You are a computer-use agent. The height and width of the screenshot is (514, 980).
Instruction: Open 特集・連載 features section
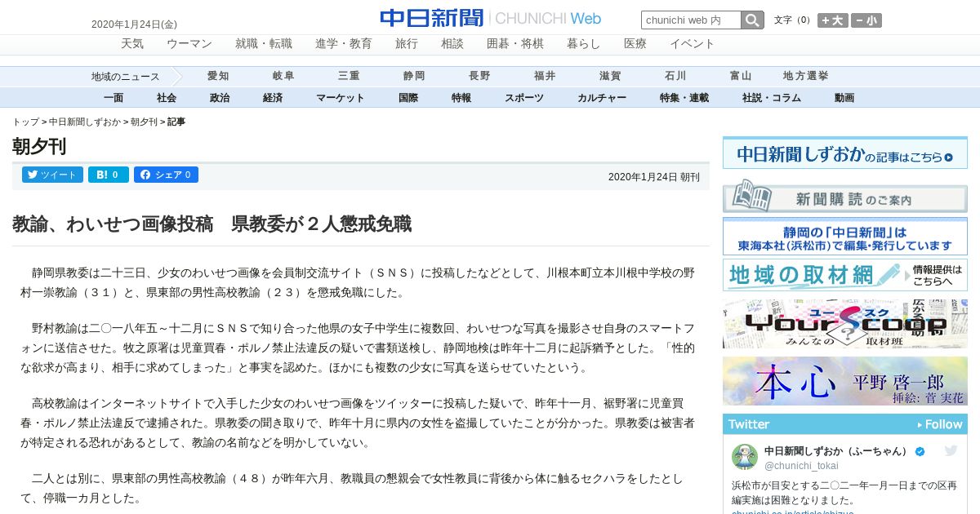tap(684, 98)
